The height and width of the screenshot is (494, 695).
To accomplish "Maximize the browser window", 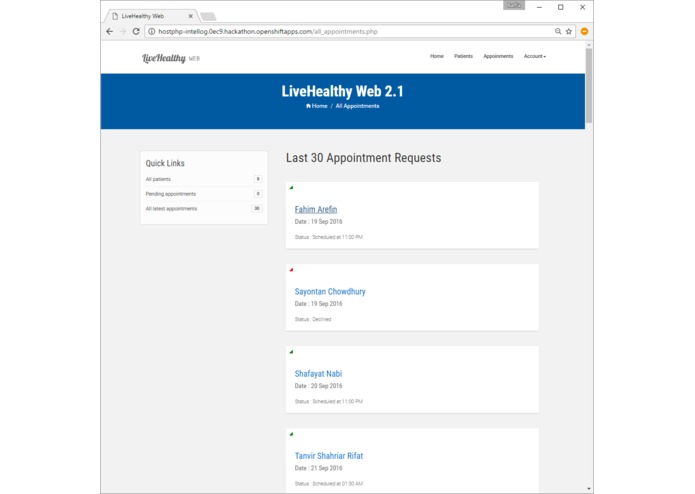I will (561, 7).
